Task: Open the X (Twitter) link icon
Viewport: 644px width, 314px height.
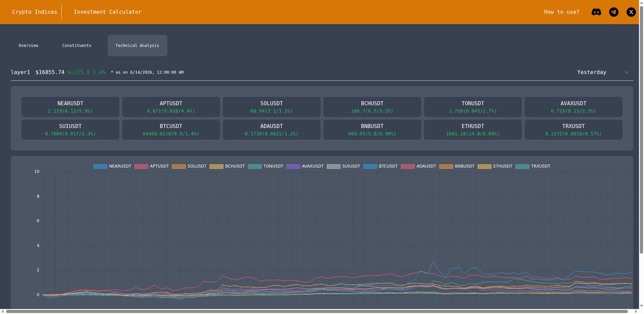Action: (x=631, y=12)
